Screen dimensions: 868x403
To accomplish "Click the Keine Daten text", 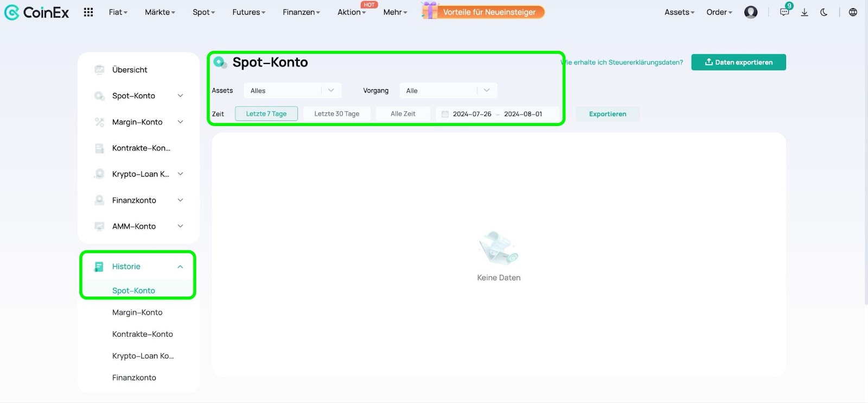I will (499, 278).
